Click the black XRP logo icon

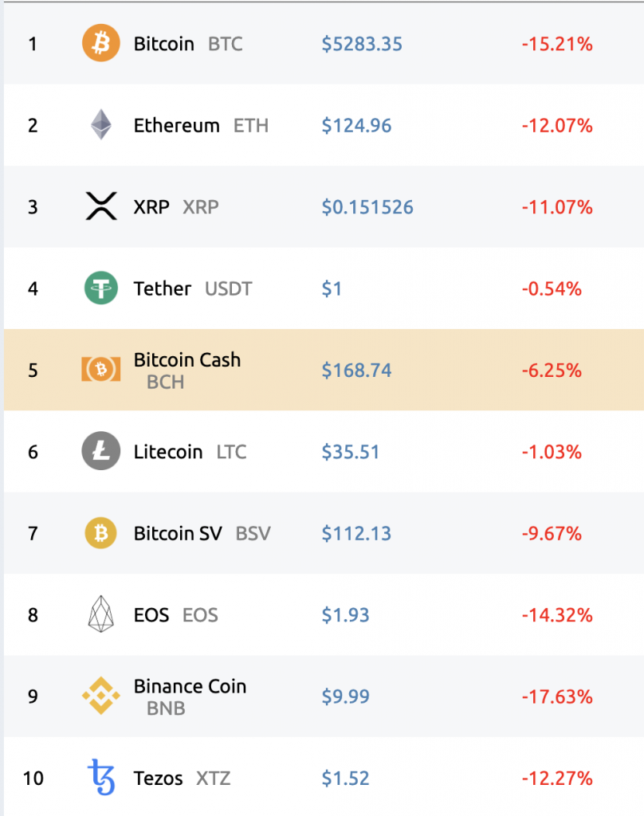(x=101, y=206)
